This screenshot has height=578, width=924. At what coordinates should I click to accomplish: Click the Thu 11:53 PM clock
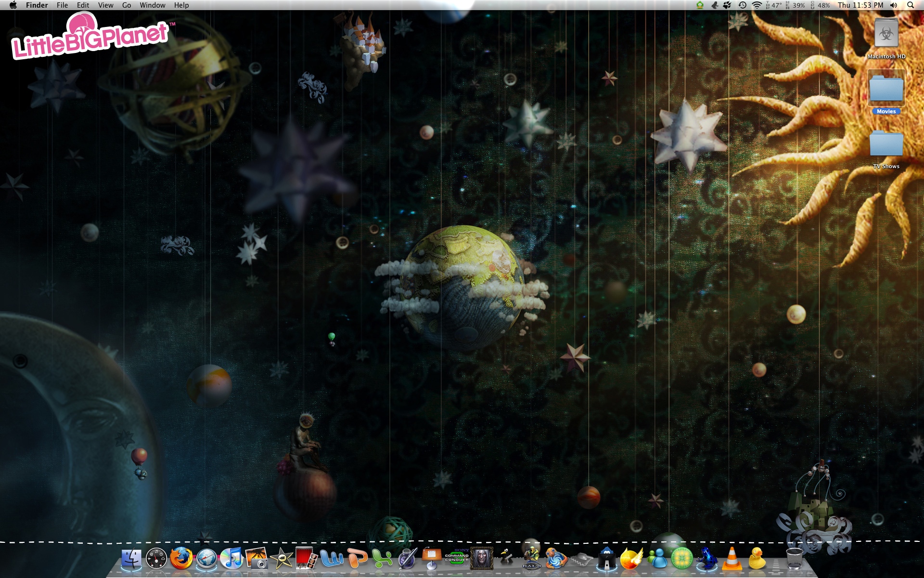tap(860, 5)
